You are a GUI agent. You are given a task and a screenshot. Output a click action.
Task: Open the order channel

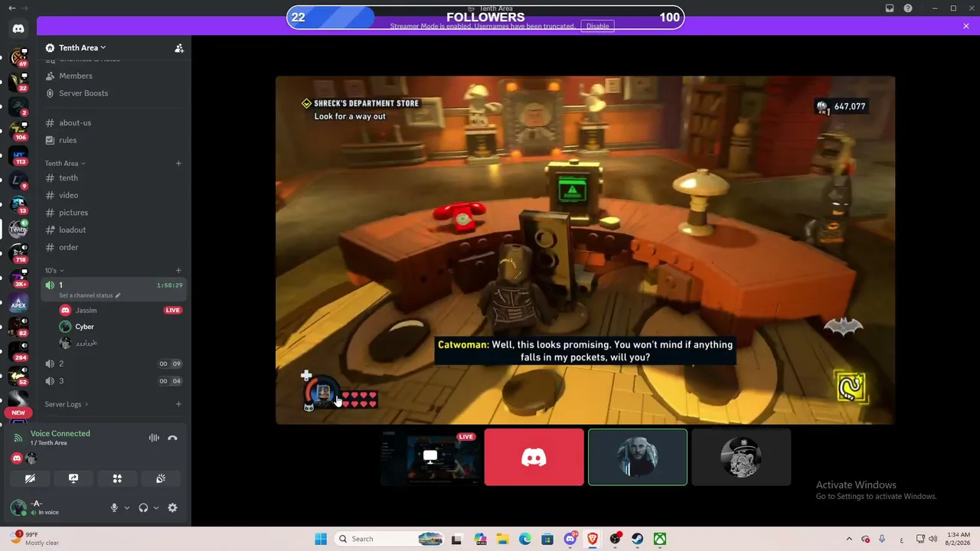(114, 247)
